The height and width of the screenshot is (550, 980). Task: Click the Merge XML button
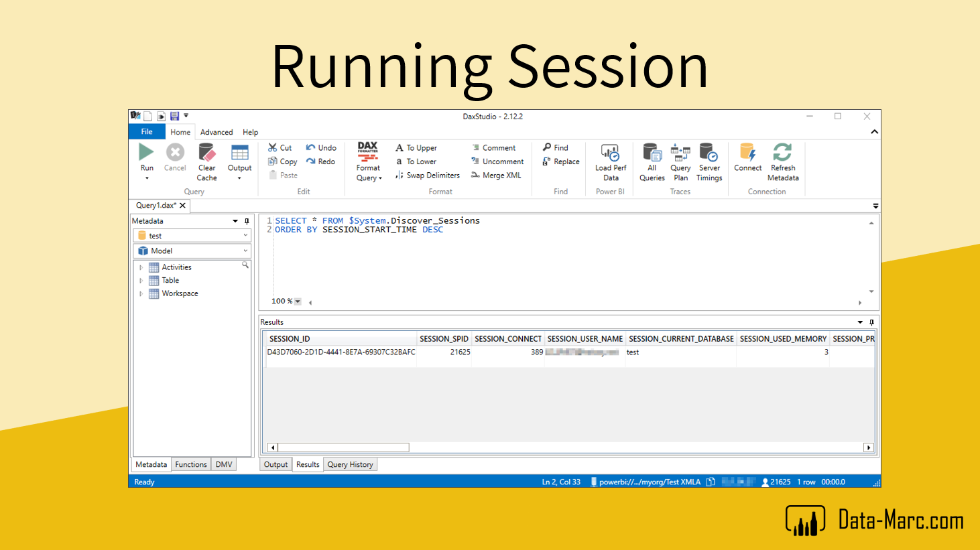click(x=496, y=176)
